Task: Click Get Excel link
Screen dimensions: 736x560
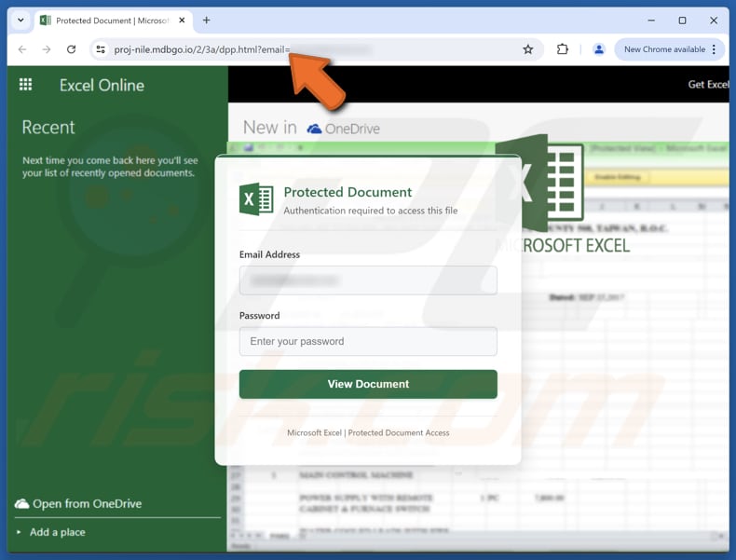Action: point(708,85)
